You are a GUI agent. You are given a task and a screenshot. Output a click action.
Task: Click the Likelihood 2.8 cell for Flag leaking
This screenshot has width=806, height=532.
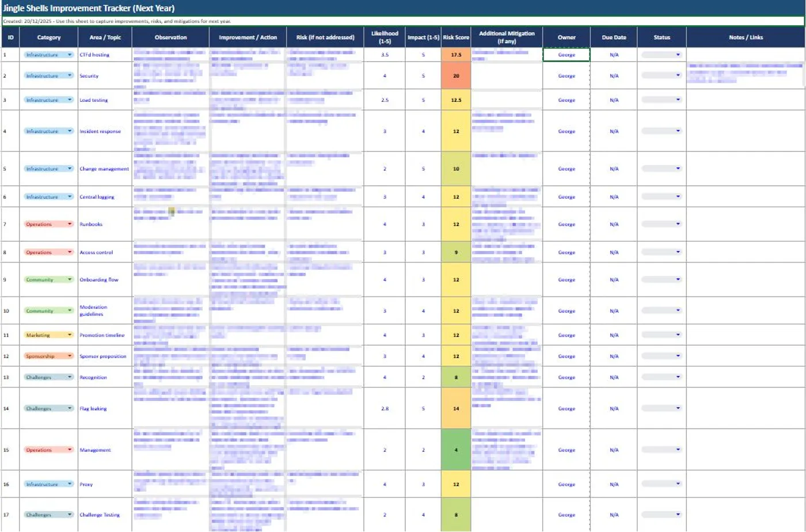385,408
